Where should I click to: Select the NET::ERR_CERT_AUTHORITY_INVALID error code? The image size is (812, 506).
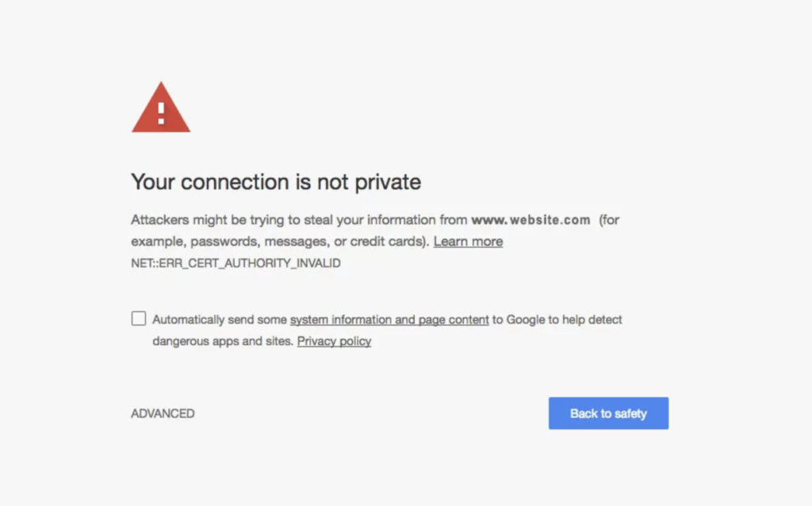click(x=236, y=263)
